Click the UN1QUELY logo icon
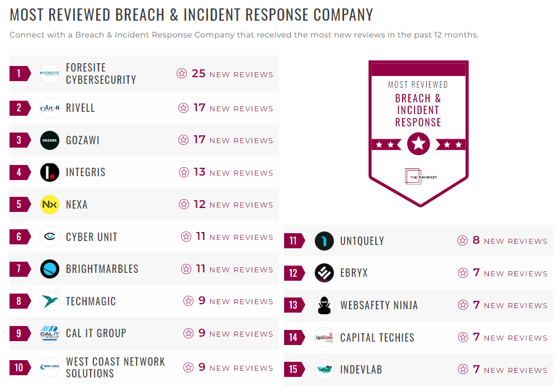 pyautogui.click(x=324, y=240)
